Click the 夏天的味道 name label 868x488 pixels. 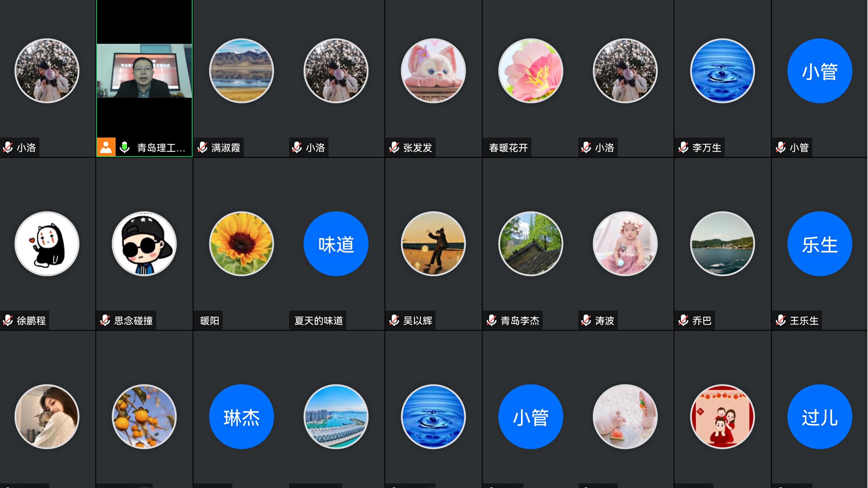pyautogui.click(x=319, y=321)
